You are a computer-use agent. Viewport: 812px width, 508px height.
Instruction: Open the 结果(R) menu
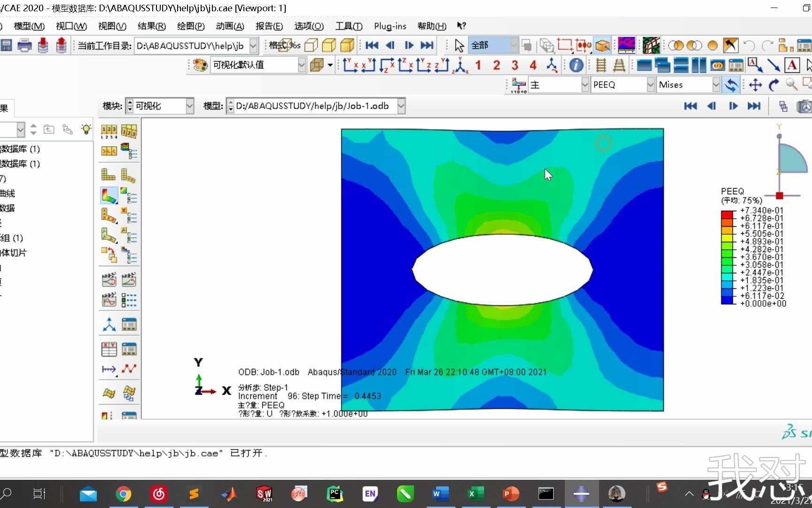pos(151,26)
